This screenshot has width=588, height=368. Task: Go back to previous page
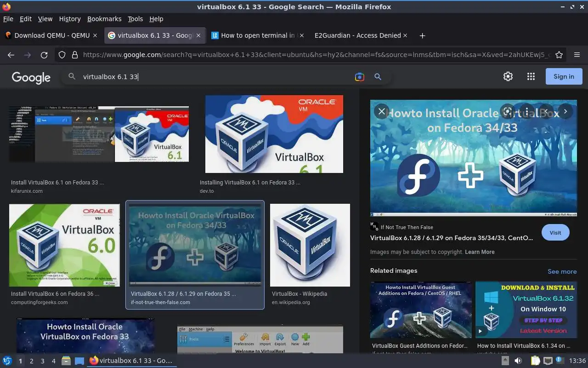(11, 55)
